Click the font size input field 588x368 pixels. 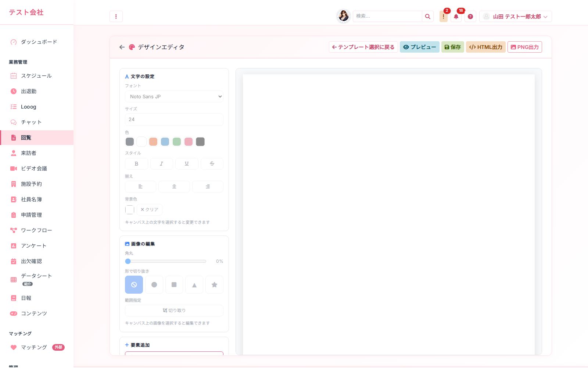[174, 120]
